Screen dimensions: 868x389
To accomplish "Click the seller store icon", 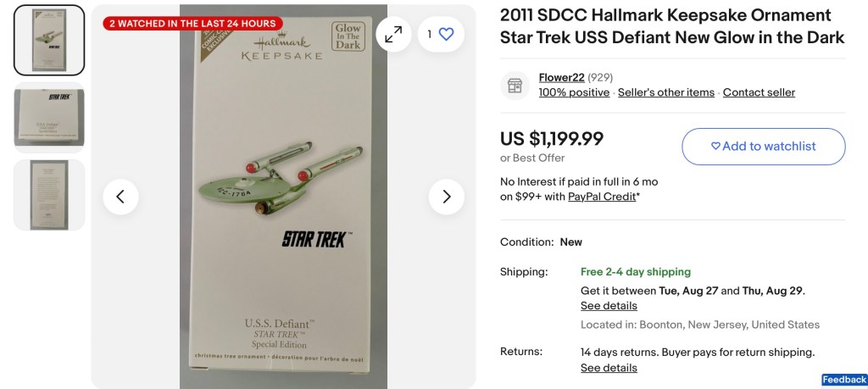I will [514, 85].
